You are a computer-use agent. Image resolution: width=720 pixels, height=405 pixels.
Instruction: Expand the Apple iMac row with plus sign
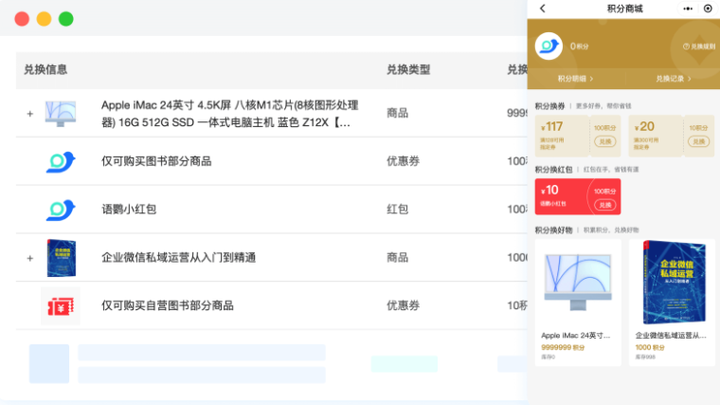click(30, 114)
